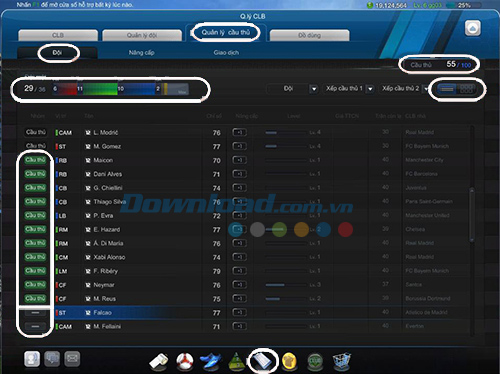
Task: Select the Đội sub-tab
Action: point(57,53)
